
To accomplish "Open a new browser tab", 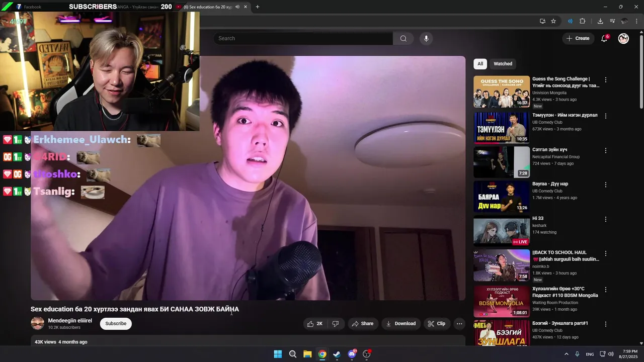I will tap(258, 7).
